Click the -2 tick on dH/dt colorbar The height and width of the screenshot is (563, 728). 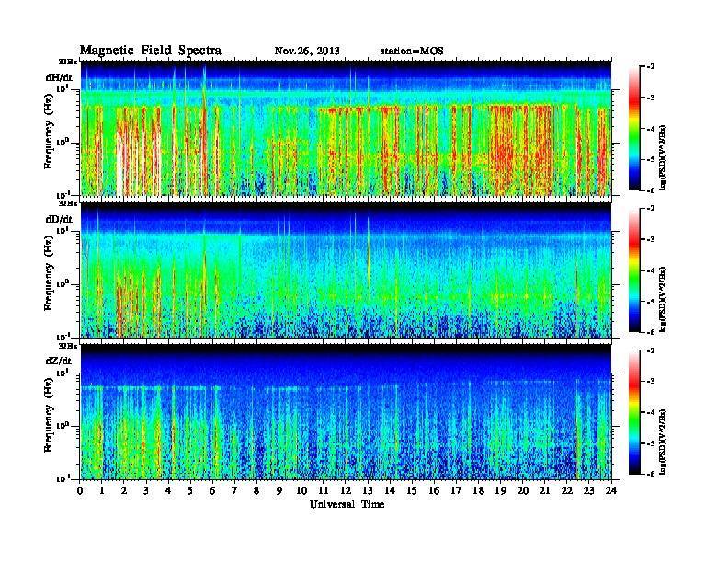pyautogui.click(x=651, y=67)
